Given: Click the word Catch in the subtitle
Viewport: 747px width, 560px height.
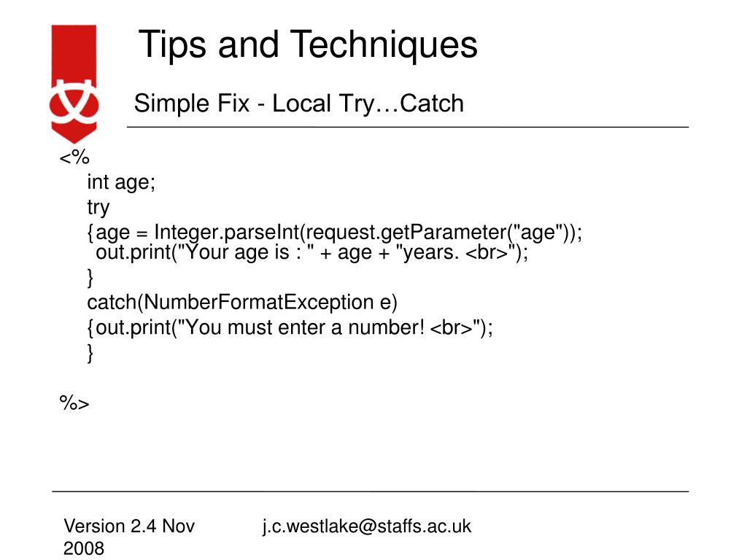Looking at the screenshot, I should click(432, 104).
